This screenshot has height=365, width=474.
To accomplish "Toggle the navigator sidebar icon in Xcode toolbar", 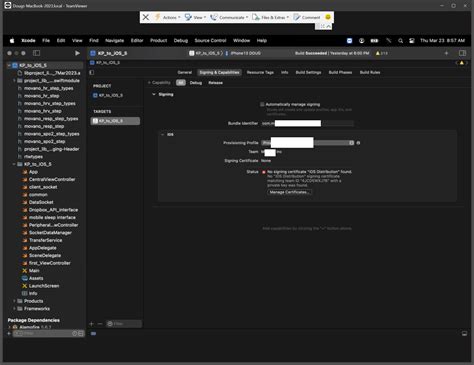I will [x=37, y=53].
